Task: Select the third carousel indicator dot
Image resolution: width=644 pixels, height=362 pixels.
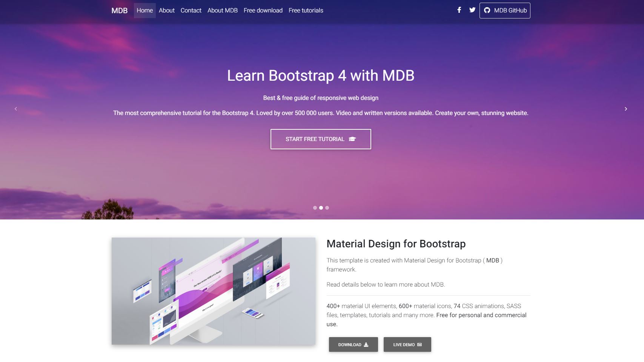Action: coord(327,207)
